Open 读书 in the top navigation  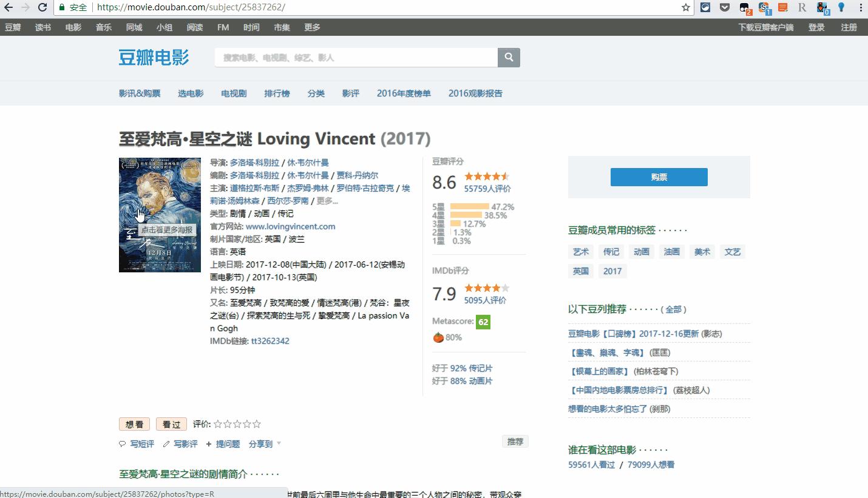click(x=43, y=27)
